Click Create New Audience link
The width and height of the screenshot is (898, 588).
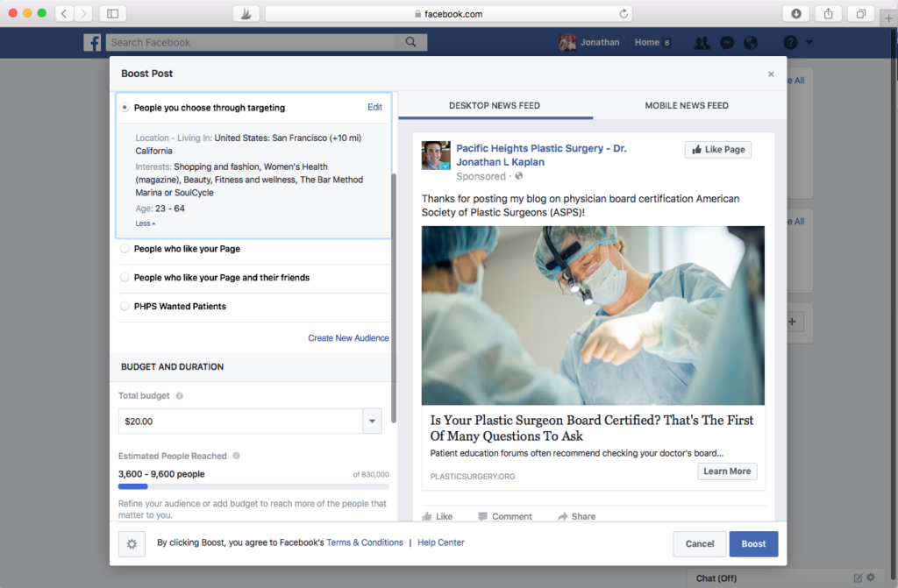coord(348,337)
